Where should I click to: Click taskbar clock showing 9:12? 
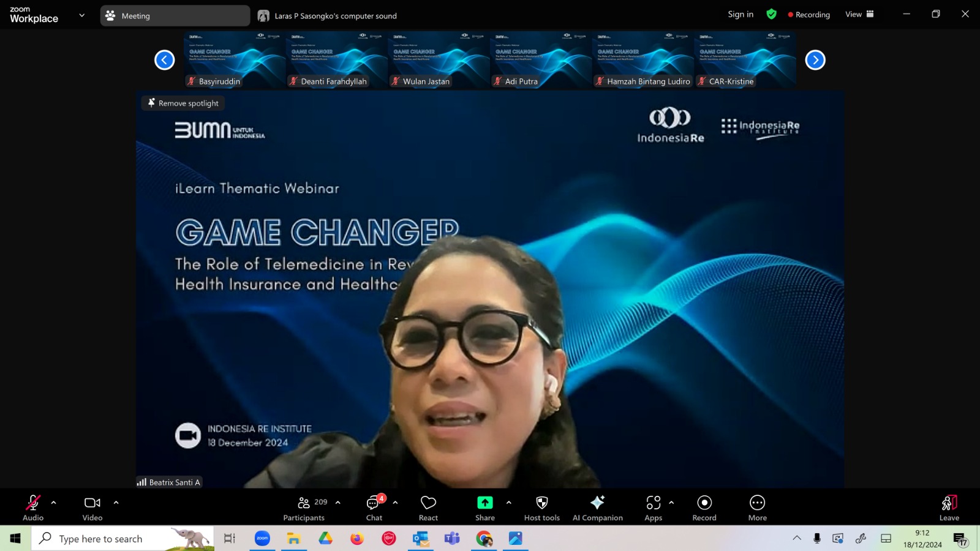pyautogui.click(x=922, y=539)
